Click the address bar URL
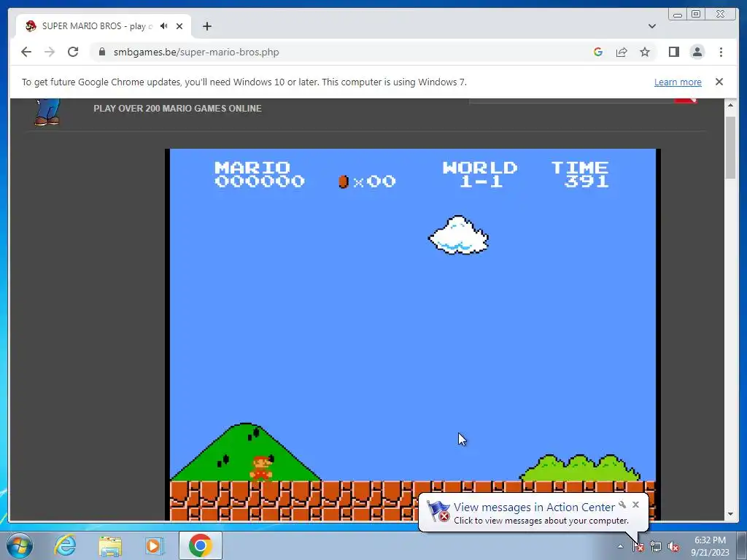This screenshot has width=747, height=560. pyautogui.click(x=196, y=52)
